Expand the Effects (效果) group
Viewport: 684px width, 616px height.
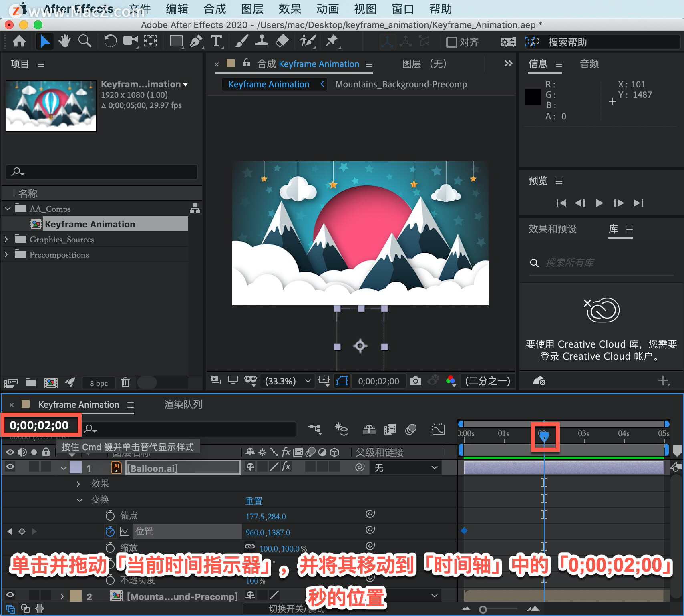[x=78, y=484]
